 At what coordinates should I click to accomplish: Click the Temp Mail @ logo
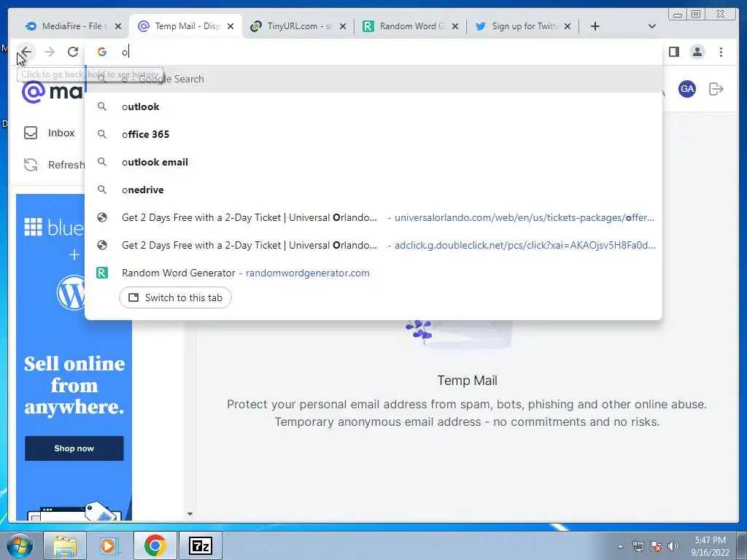(34, 91)
